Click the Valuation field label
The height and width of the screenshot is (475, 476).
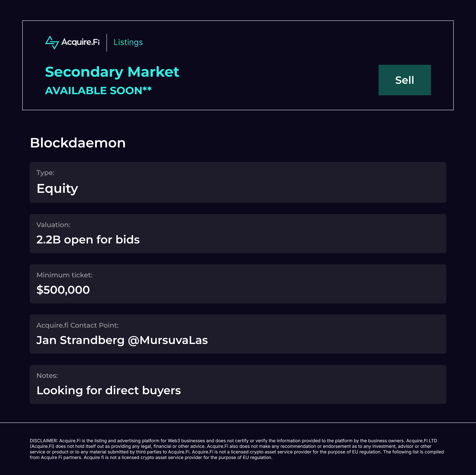53,225
